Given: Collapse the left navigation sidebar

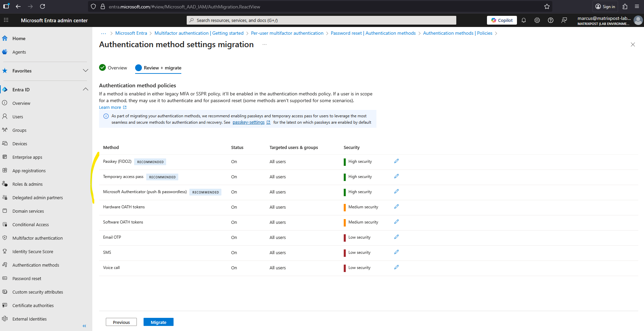Looking at the screenshot, I should coord(84,326).
